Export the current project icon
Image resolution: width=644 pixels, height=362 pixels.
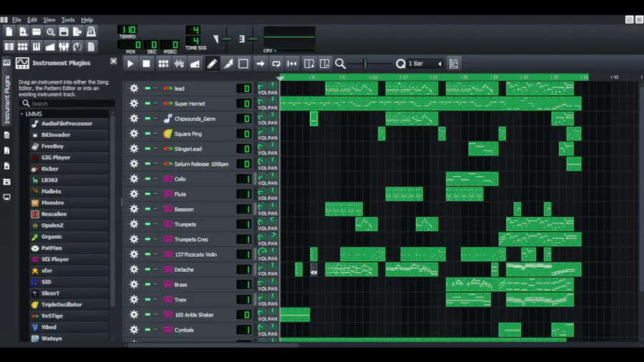pos(77,31)
